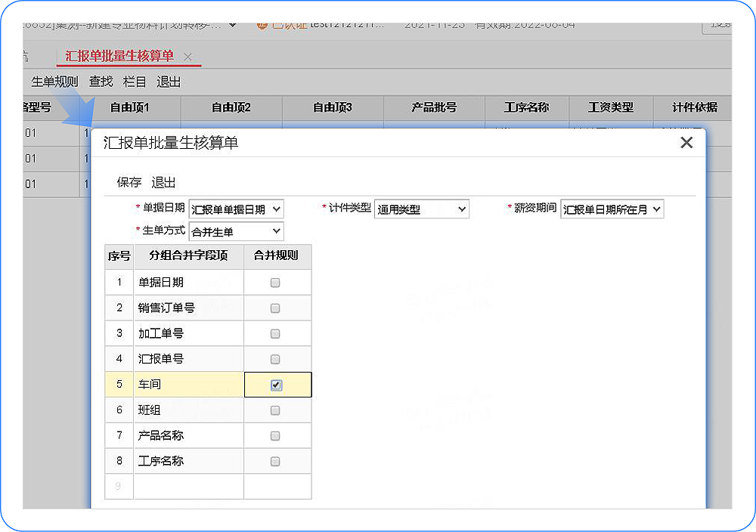
Task: Open the 栏目 toolbar item
Action: tap(135, 82)
